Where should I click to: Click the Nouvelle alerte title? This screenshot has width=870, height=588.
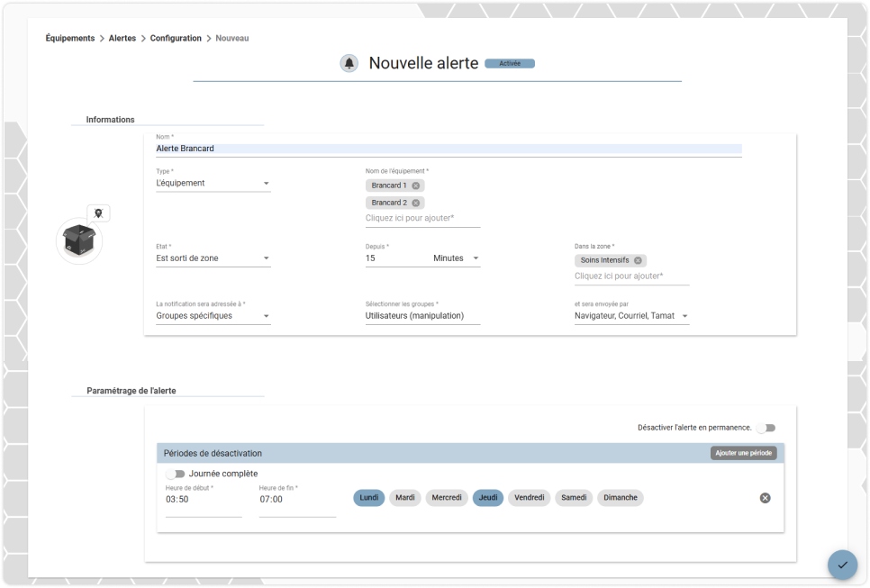pos(423,63)
